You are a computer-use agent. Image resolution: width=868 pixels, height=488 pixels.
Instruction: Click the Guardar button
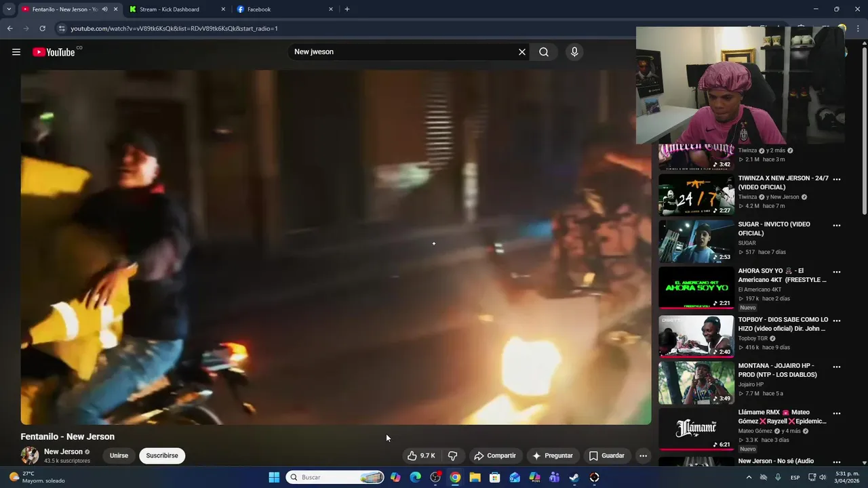click(x=606, y=455)
